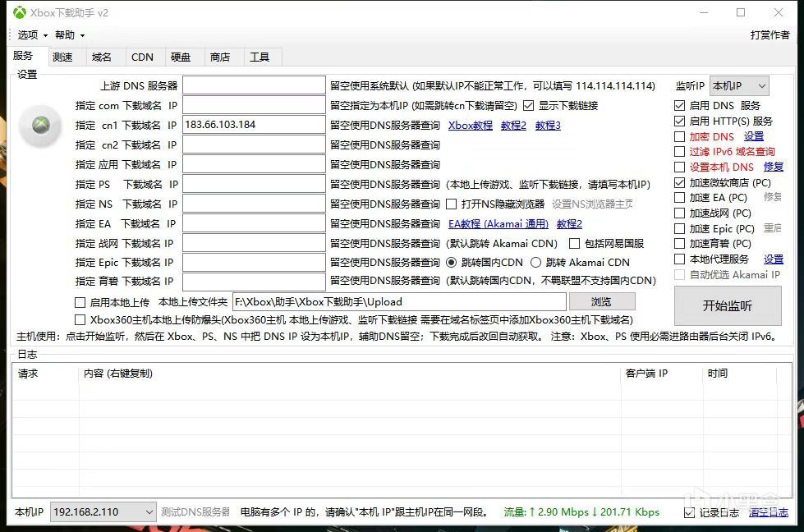Screen dimensions: 804x532
Task: Click the Xbox logo icon in title bar
Action: coord(20,12)
